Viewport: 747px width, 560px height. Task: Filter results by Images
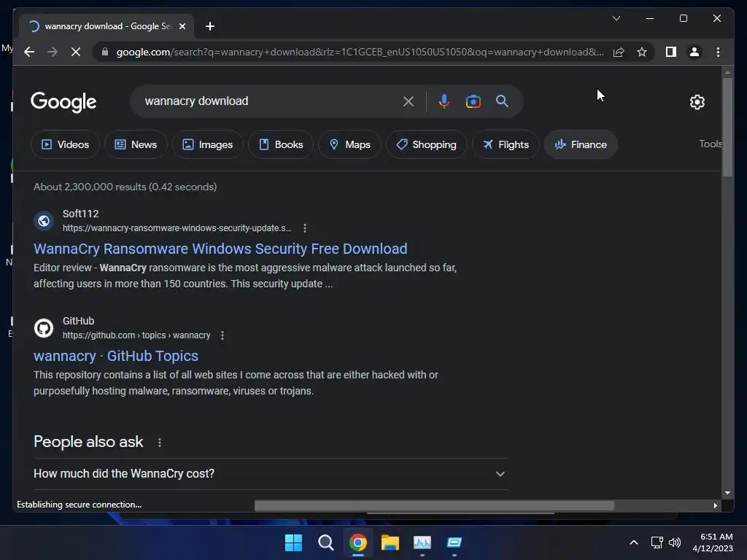(208, 144)
